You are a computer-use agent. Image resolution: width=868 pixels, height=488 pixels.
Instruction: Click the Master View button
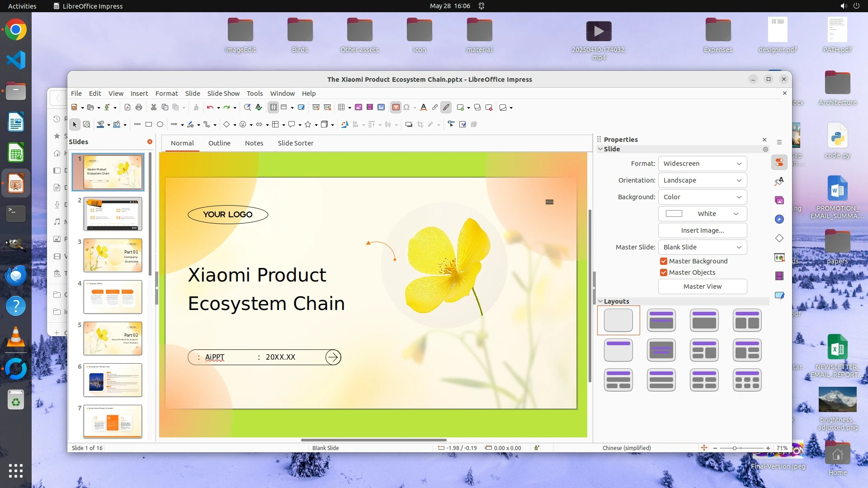702,286
